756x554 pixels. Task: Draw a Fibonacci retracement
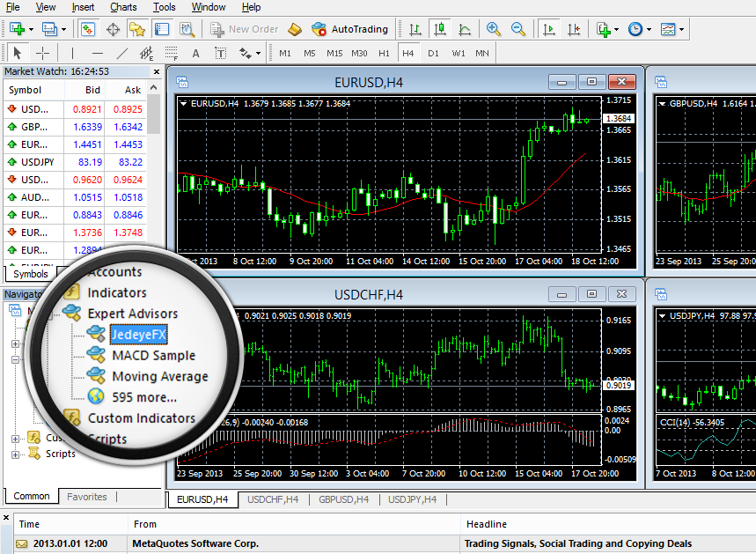click(169, 53)
